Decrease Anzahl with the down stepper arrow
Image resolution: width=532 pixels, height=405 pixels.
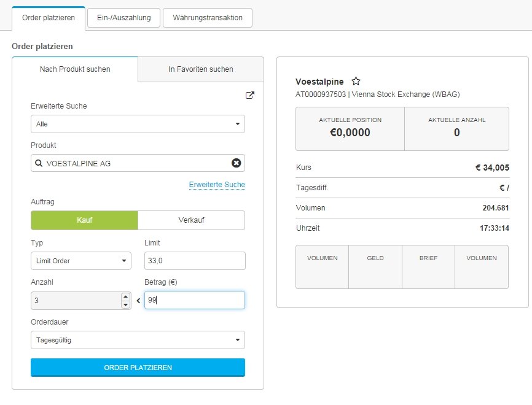125,305
